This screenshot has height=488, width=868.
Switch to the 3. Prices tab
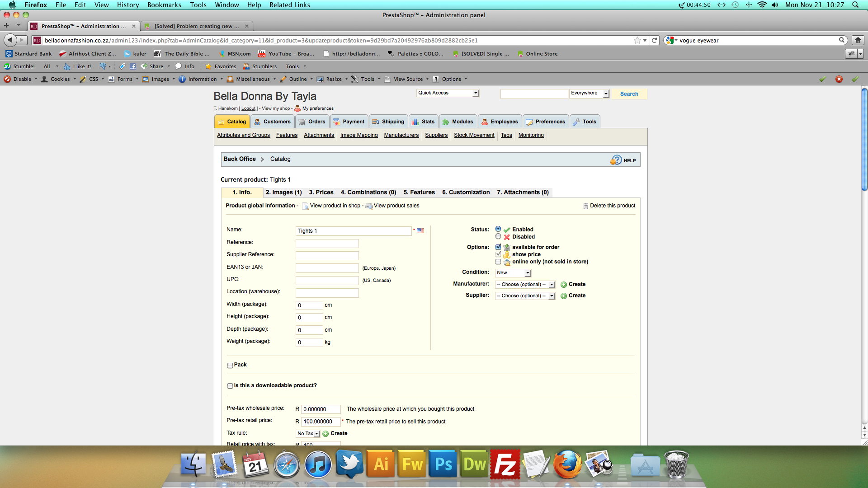321,192
